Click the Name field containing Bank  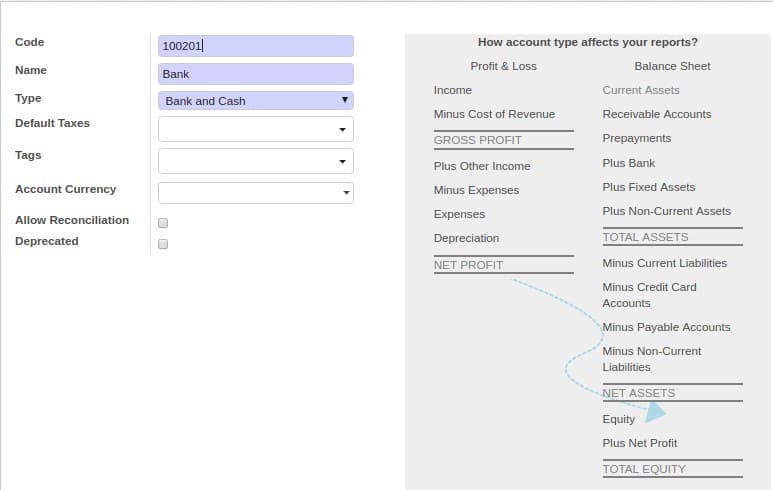pyautogui.click(x=255, y=74)
